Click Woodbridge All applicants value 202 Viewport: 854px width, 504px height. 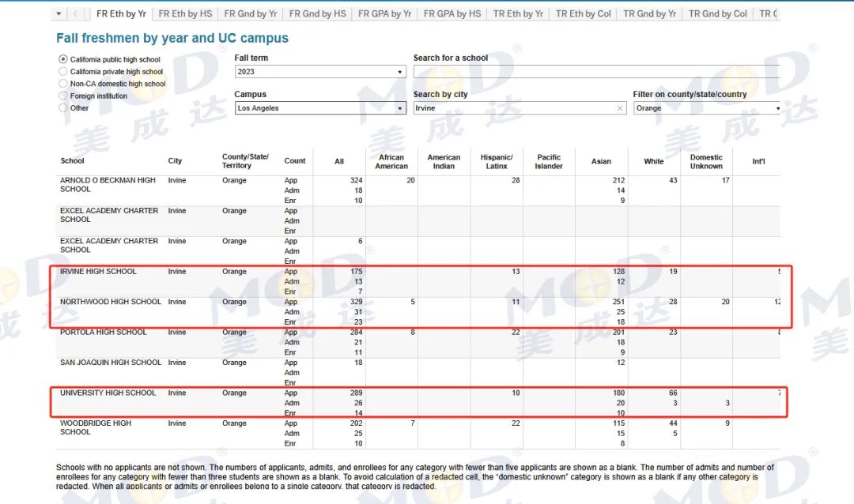[356, 423]
